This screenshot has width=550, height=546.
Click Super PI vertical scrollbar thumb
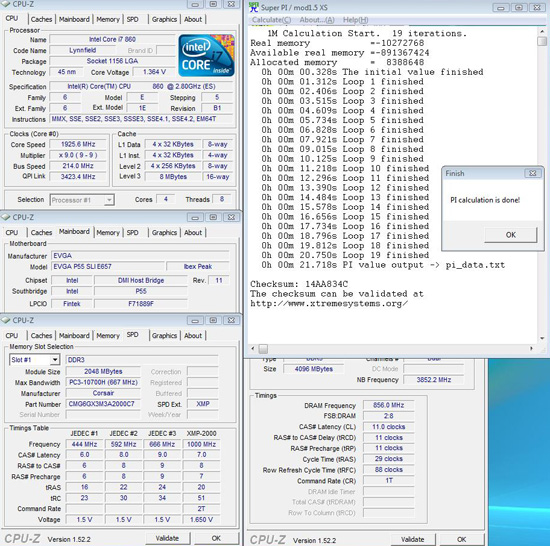(x=542, y=41)
